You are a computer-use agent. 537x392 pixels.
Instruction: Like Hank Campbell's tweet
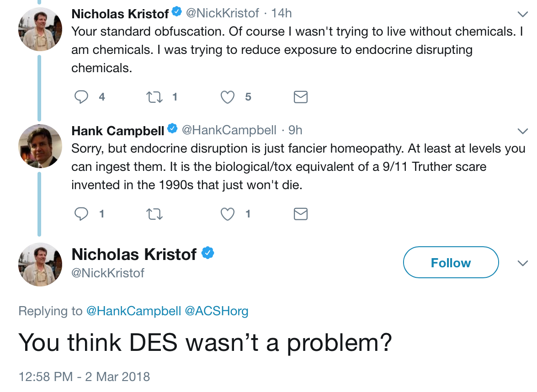(227, 214)
